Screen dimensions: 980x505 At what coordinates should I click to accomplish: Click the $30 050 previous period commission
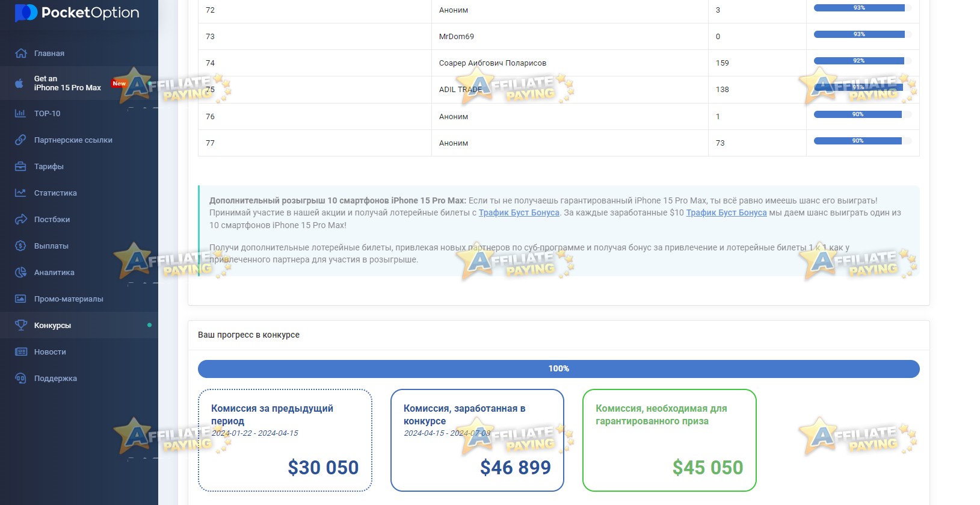(323, 467)
